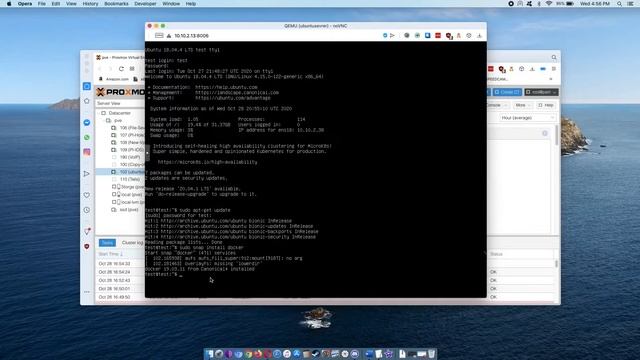Click the red extension icon in noVNC window toolbar
The image size is (640, 360).
pyautogui.click(x=438, y=36)
